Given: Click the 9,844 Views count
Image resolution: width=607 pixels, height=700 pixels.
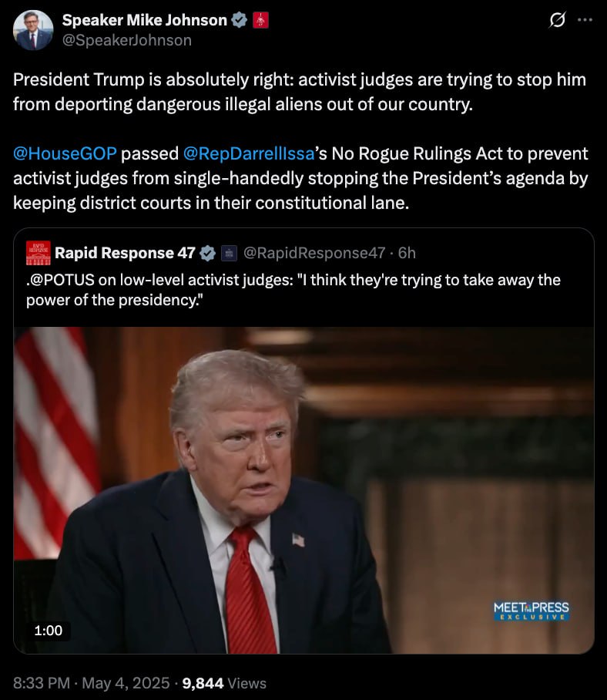Looking at the screenshot, I should click(x=224, y=683).
